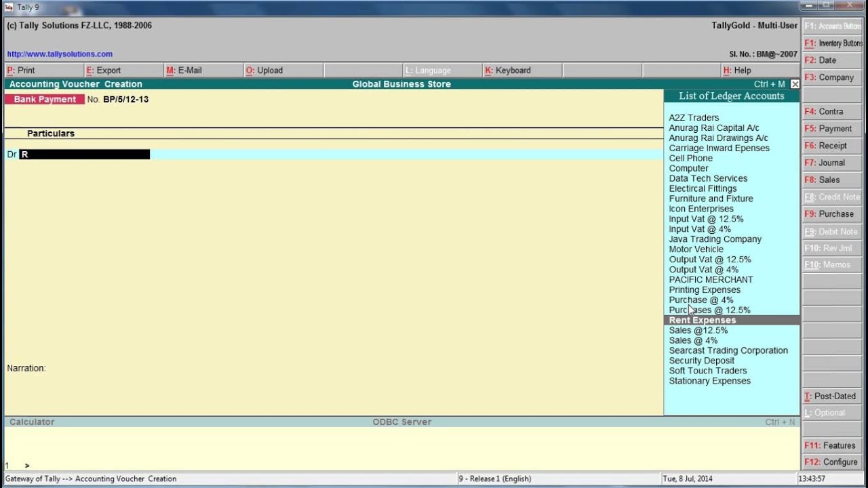
Task: Select Searcast Trading Corporation ledger
Action: click(728, 350)
